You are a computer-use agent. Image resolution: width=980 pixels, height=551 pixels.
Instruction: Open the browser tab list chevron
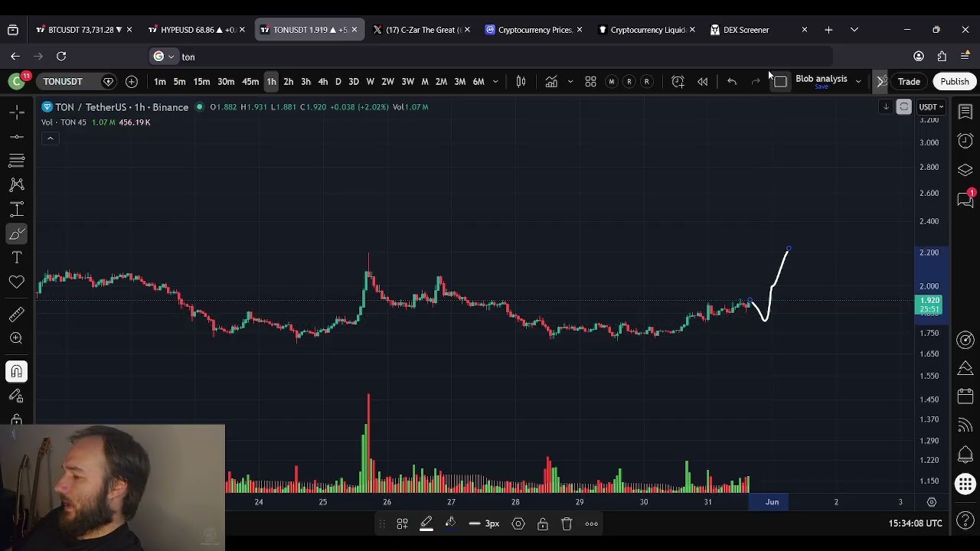(854, 30)
